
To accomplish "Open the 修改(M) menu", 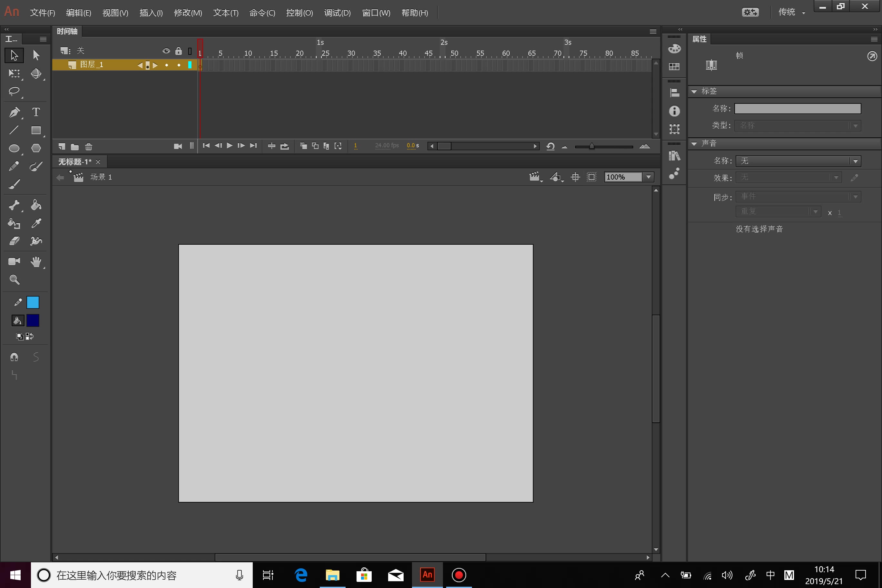I will click(188, 13).
